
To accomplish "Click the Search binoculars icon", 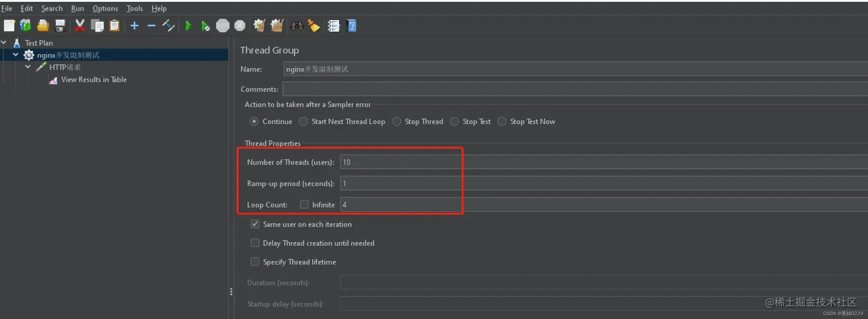I will (297, 26).
